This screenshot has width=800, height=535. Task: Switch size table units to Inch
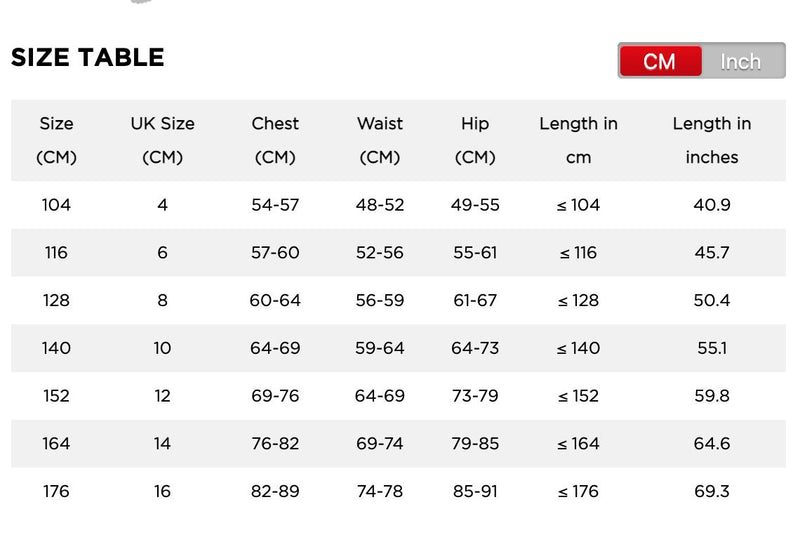click(x=741, y=61)
